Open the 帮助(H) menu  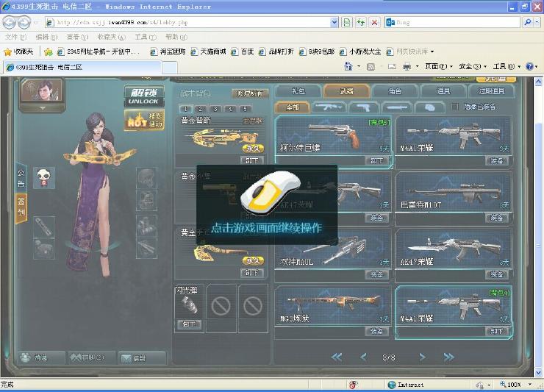click(176, 37)
